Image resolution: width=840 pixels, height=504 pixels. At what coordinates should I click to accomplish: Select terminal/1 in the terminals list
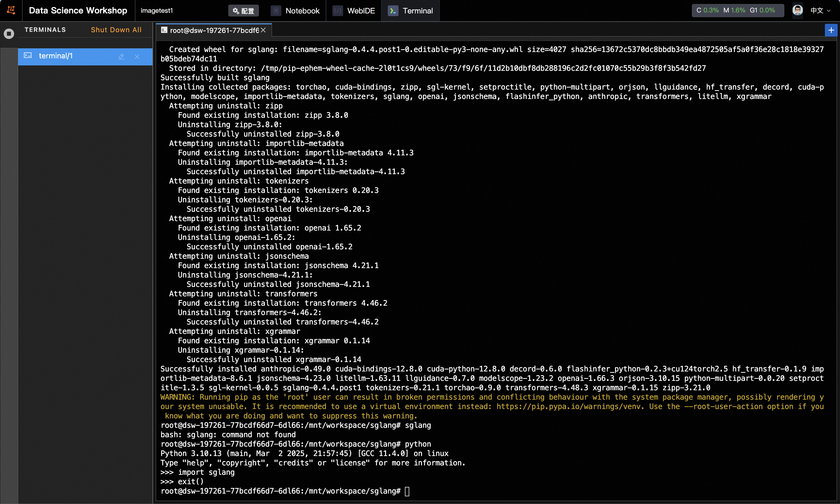click(56, 56)
